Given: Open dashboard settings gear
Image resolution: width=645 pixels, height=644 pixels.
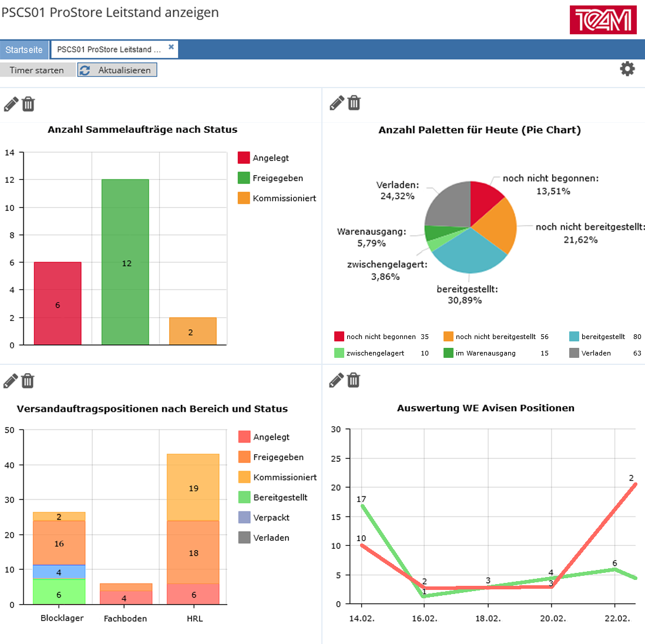Looking at the screenshot, I should tap(627, 69).
